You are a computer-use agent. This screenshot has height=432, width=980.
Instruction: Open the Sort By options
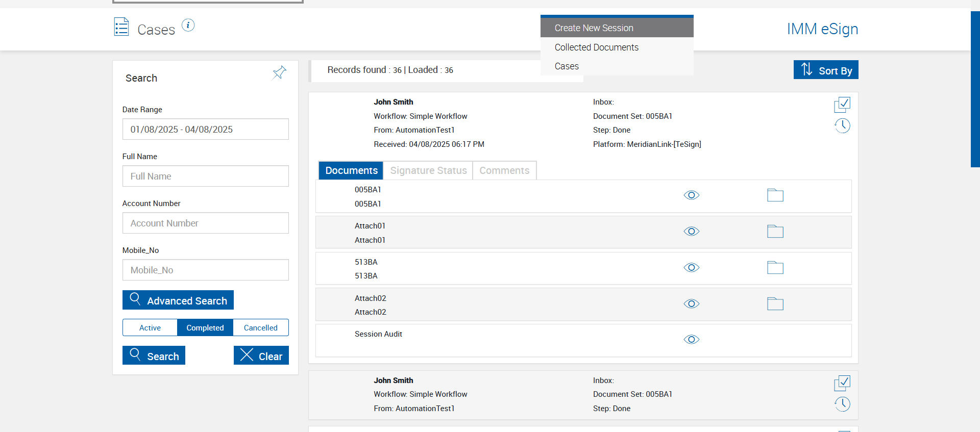pyautogui.click(x=825, y=70)
